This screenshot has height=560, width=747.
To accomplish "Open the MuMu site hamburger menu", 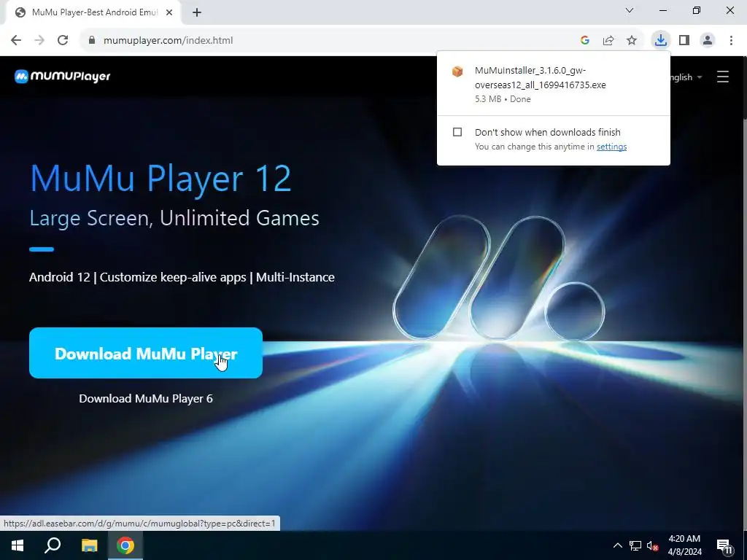I will point(723,77).
